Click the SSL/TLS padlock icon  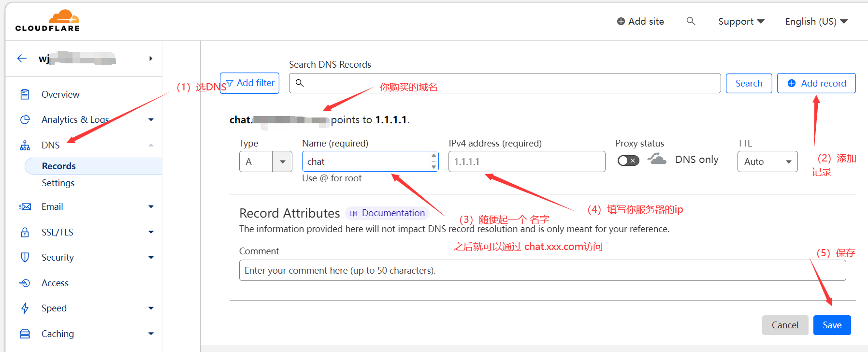coord(25,232)
